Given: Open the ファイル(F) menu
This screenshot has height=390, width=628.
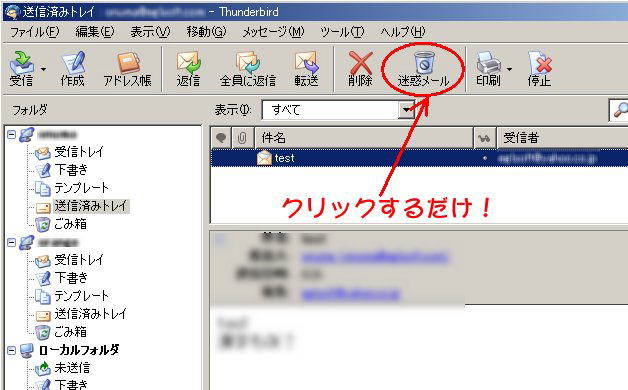Looking at the screenshot, I should click(34, 32).
